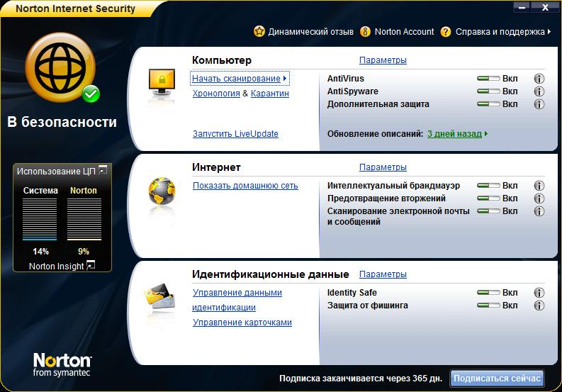Click popout icon next to Использование ЦП
Screen dimensions: 562x392
click(x=103, y=169)
